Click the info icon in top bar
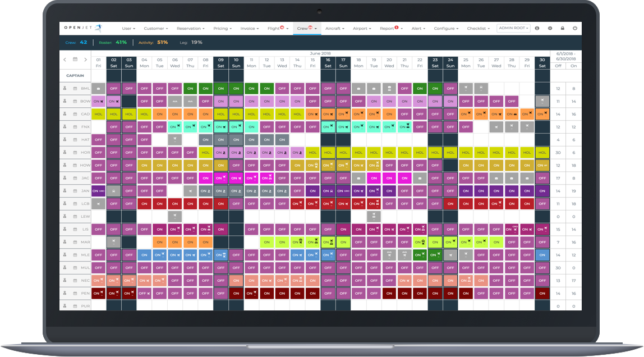This screenshot has width=644, height=357. 537,28
